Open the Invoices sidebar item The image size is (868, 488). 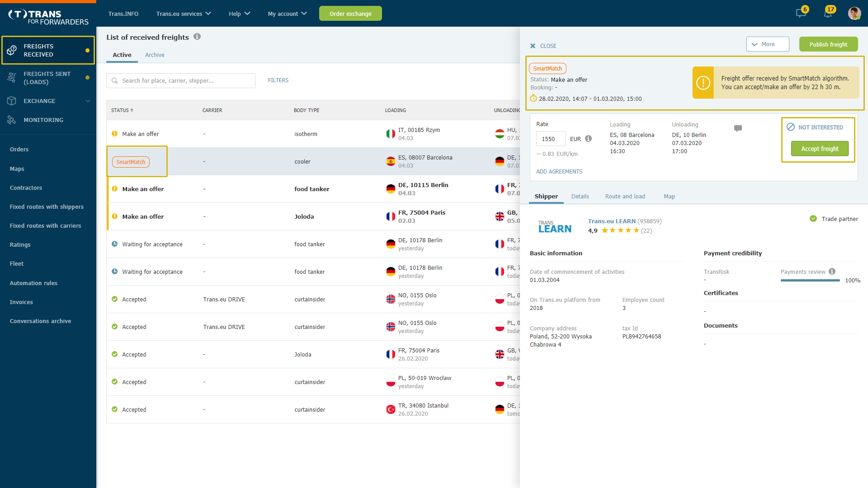tap(21, 302)
